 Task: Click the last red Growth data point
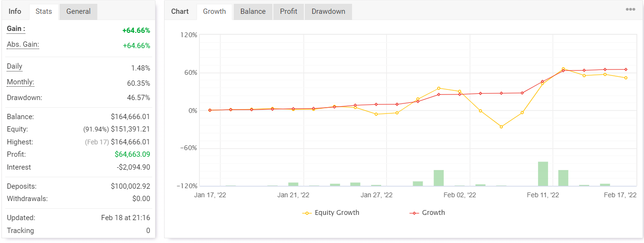[625, 70]
